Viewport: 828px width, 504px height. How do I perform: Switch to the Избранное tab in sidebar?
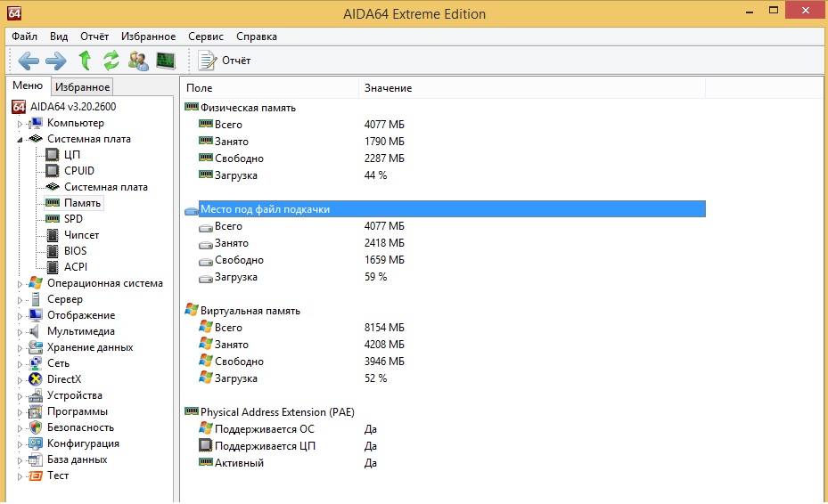[82, 87]
